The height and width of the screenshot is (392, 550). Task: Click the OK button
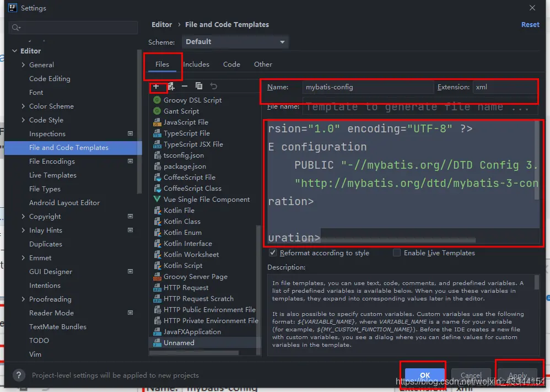(425, 375)
